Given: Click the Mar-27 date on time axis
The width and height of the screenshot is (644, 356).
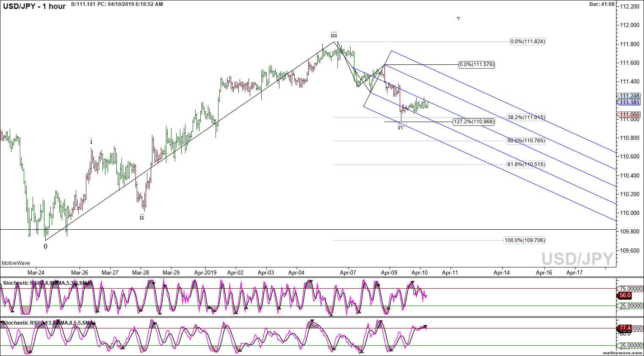Looking at the screenshot, I should point(110,273).
